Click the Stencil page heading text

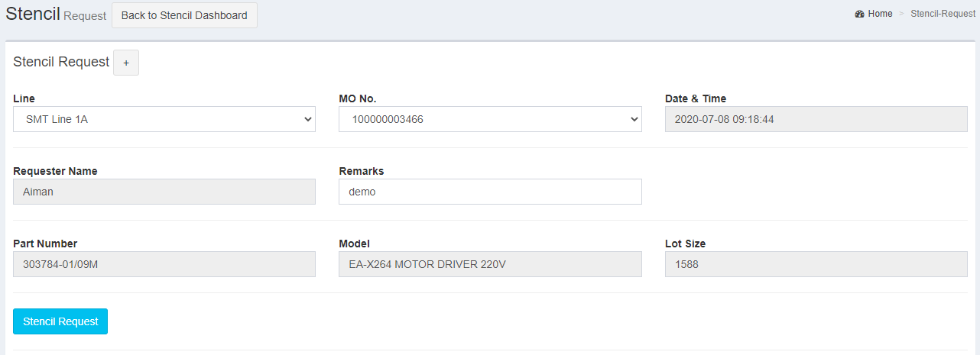33,13
